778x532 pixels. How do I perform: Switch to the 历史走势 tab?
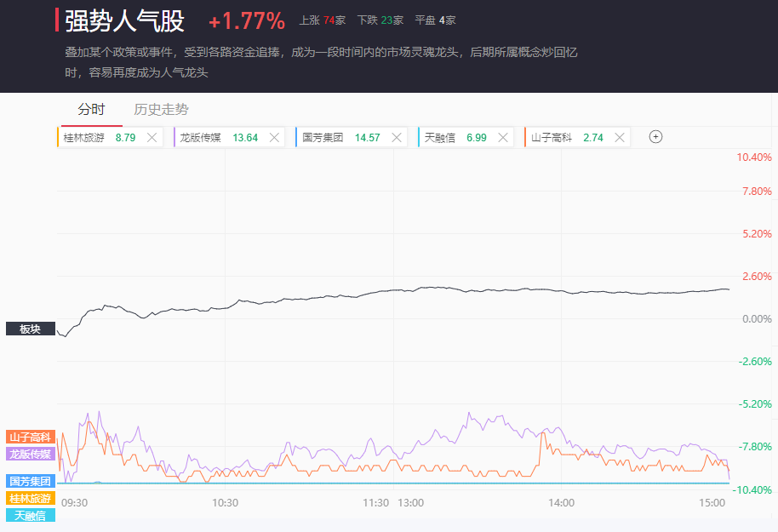[x=161, y=109]
